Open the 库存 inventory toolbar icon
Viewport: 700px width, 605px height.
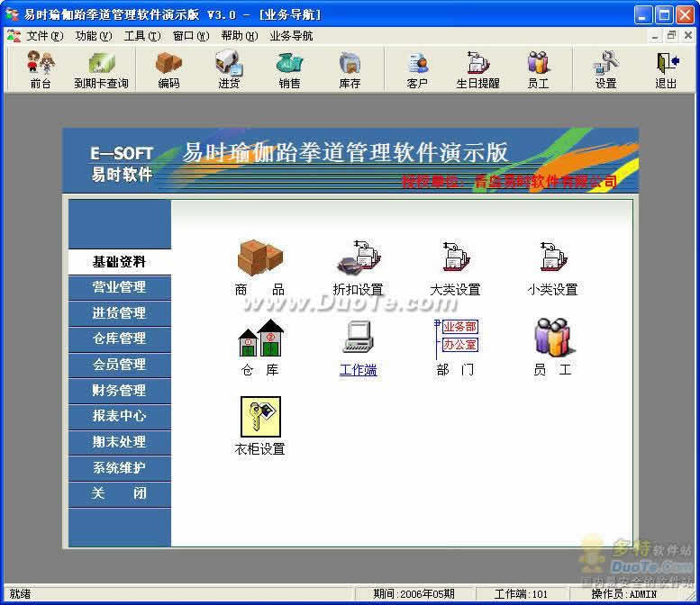pyautogui.click(x=350, y=68)
